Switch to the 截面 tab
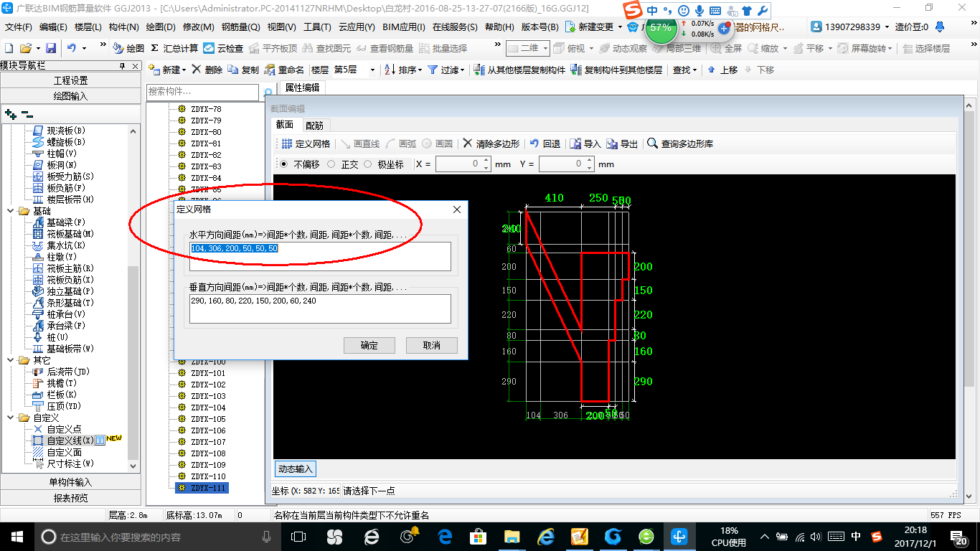Viewport: 980px width, 551px height. [x=285, y=124]
